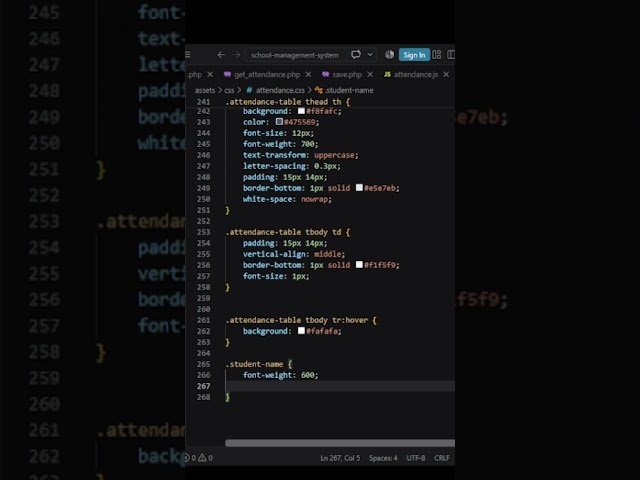Viewport: 640px width, 480px height.
Task: Click the attendance.css breadcrumb
Action: [280, 90]
